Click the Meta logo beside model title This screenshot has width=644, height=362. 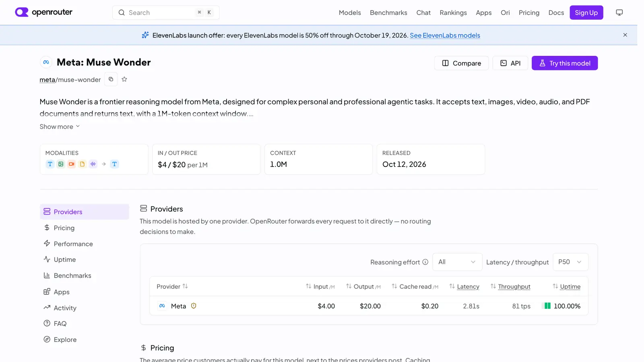pos(46,62)
